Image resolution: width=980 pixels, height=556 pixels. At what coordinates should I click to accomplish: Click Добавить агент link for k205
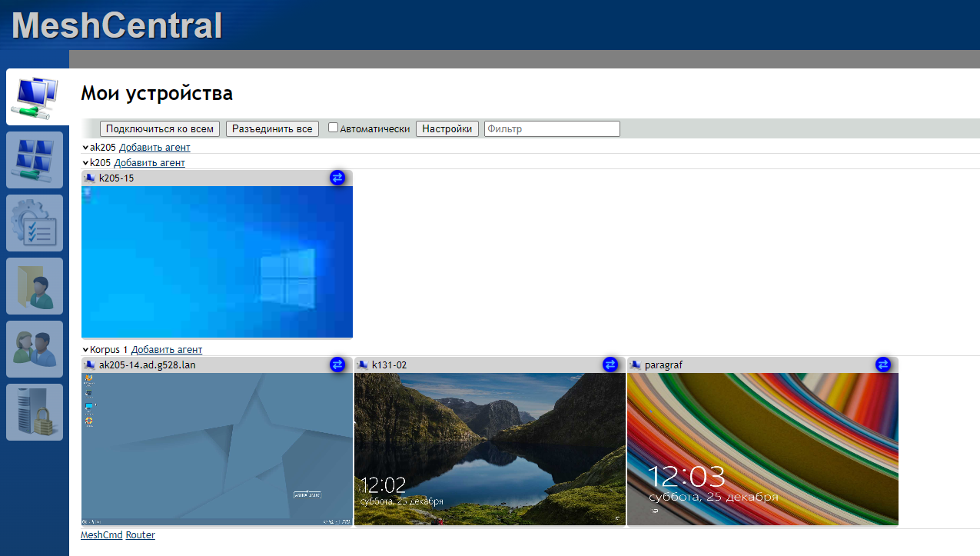click(149, 162)
